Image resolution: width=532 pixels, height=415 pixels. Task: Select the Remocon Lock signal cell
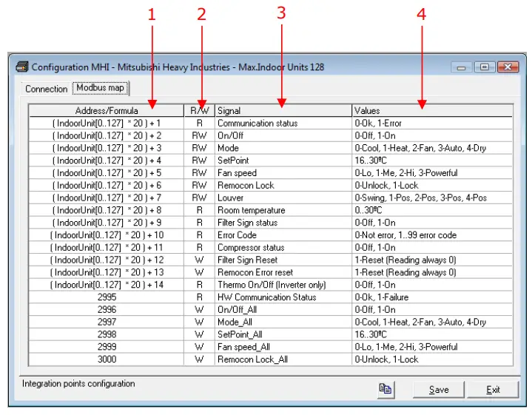tap(283, 185)
